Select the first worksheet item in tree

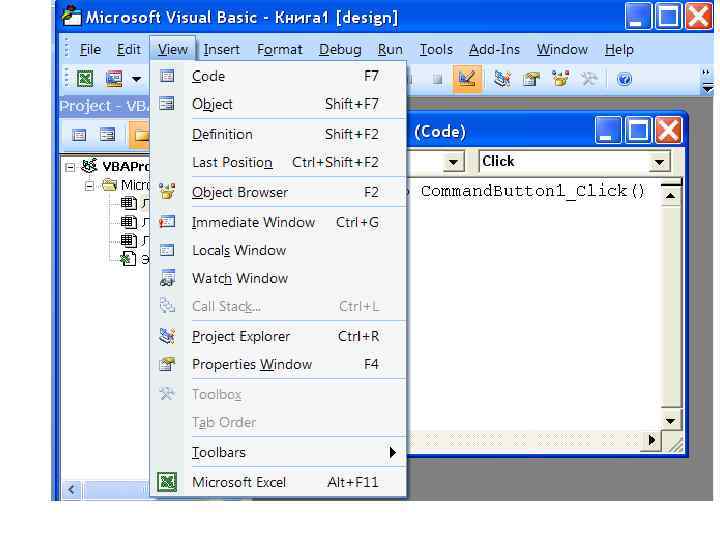[134, 203]
